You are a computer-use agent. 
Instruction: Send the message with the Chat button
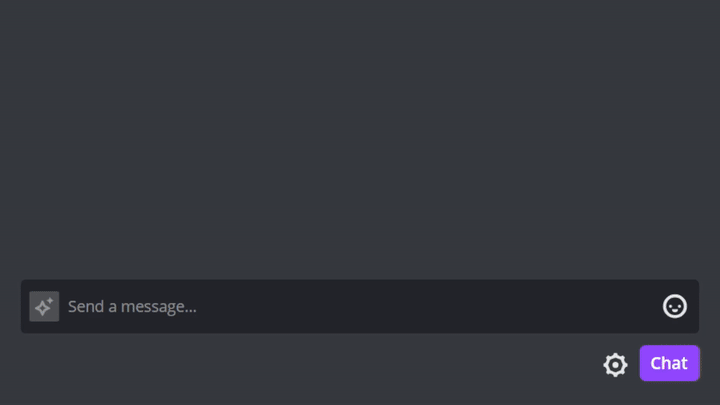point(669,363)
